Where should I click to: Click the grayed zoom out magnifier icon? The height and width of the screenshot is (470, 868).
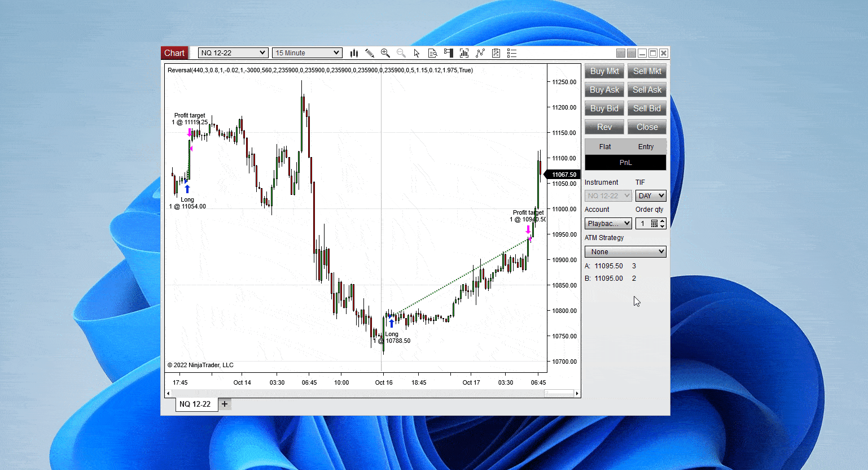coord(401,53)
